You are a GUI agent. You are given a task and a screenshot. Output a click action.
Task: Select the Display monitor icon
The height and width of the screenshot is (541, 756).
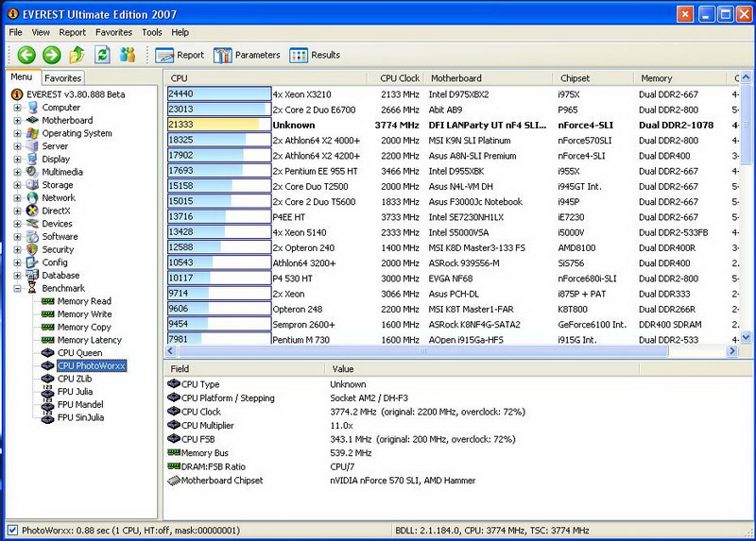(x=33, y=159)
